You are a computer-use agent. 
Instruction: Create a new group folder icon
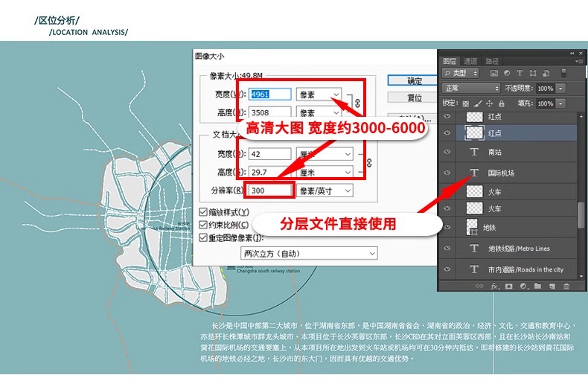pyautogui.click(x=537, y=286)
